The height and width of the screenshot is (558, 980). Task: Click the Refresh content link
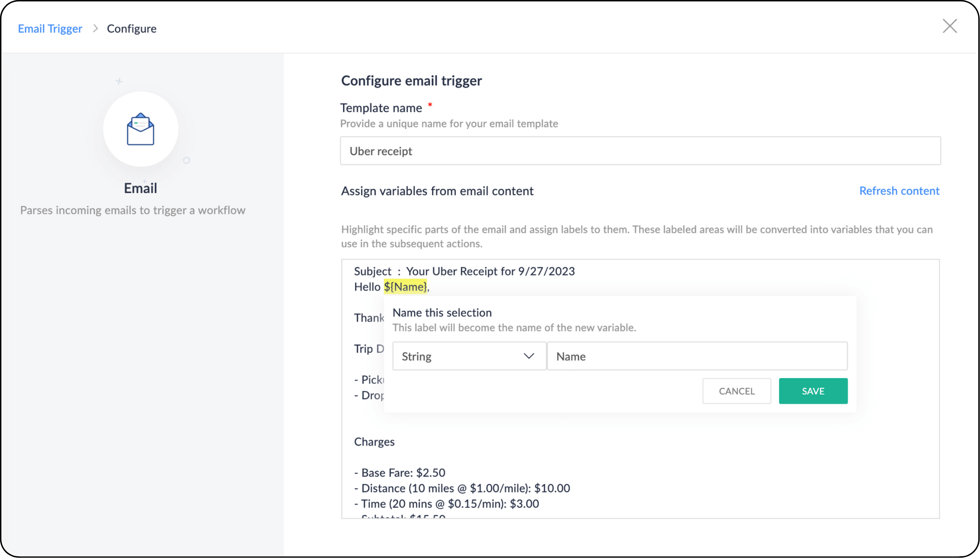click(x=899, y=190)
